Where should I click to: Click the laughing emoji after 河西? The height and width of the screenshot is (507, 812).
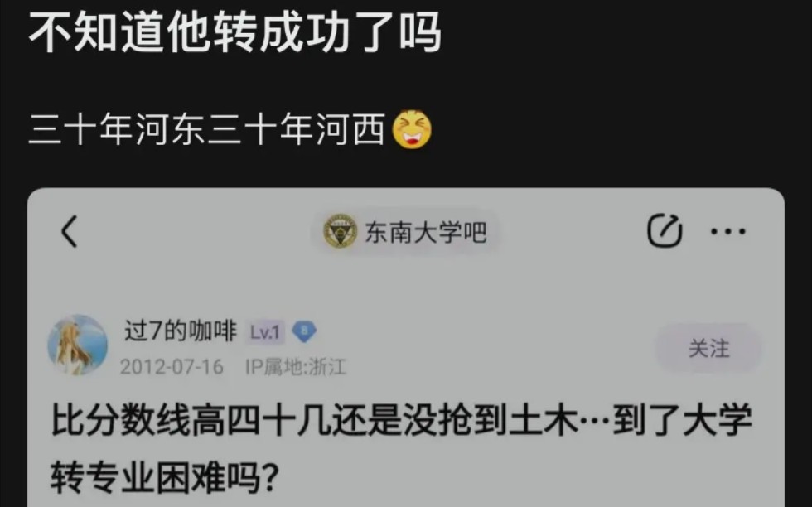pyautogui.click(x=412, y=129)
